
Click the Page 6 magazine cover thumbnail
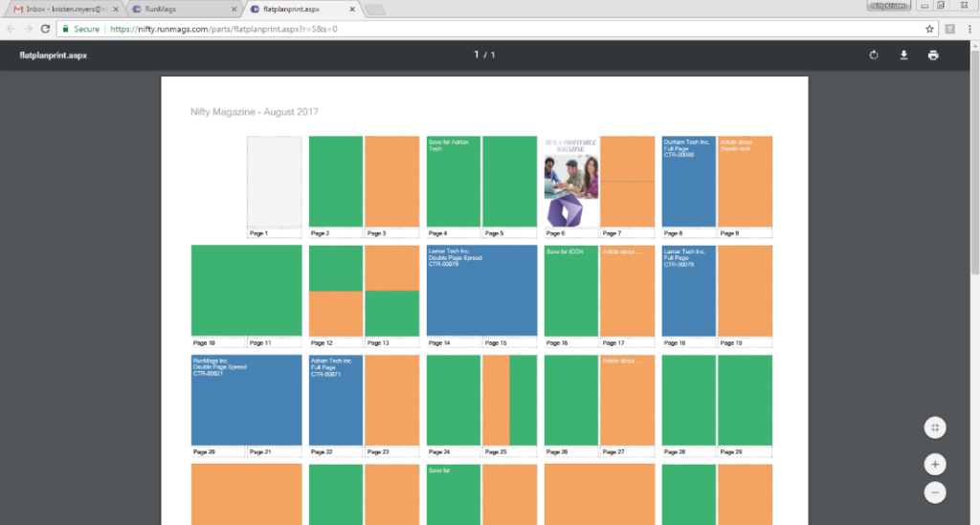click(x=571, y=181)
